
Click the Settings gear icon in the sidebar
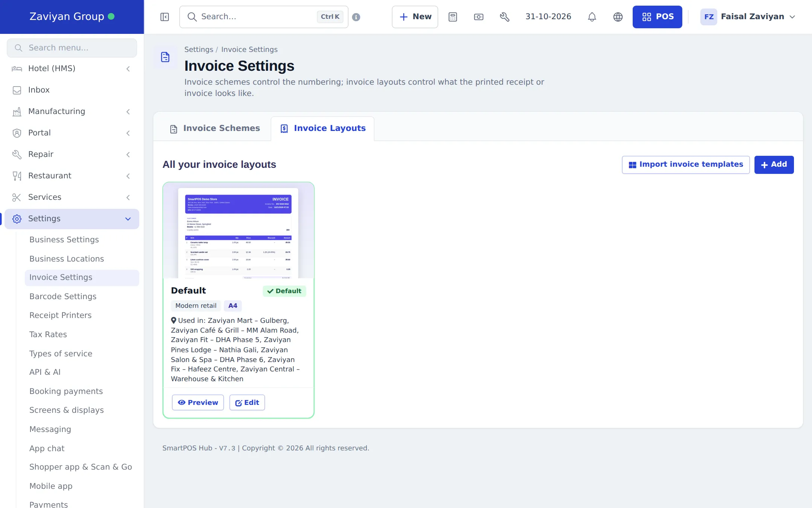pyautogui.click(x=17, y=219)
